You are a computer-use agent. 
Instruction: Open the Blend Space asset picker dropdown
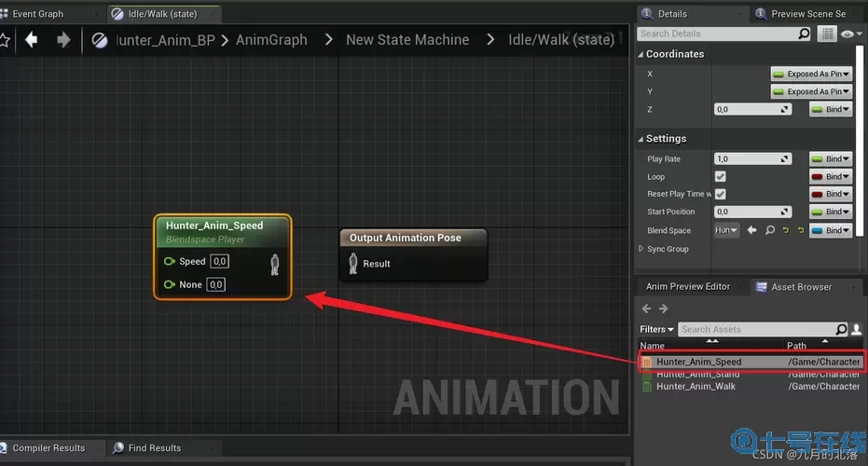pyautogui.click(x=726, y=230)
